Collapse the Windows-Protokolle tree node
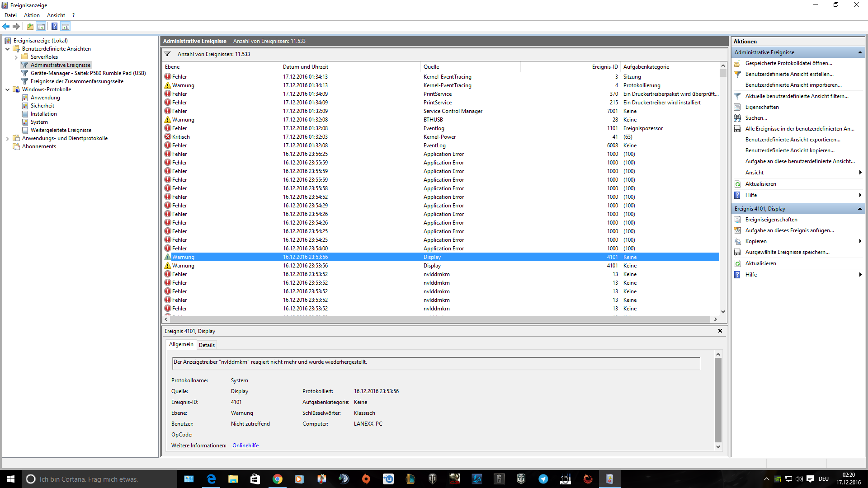 coord(8,89)
